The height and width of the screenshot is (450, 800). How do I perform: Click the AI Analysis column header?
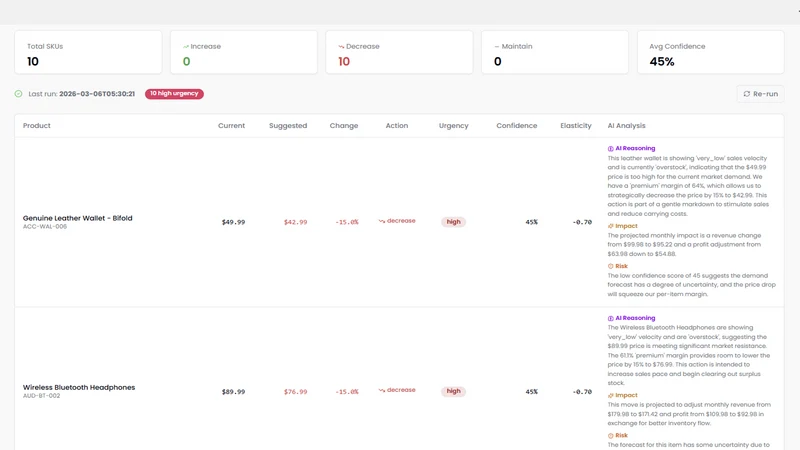[x=627, y=126]
